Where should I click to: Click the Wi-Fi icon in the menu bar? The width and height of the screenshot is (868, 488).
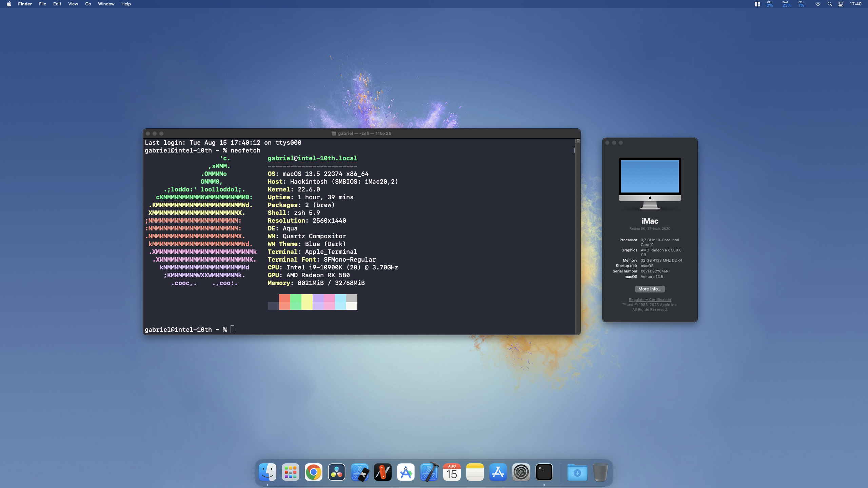(818, 4)
